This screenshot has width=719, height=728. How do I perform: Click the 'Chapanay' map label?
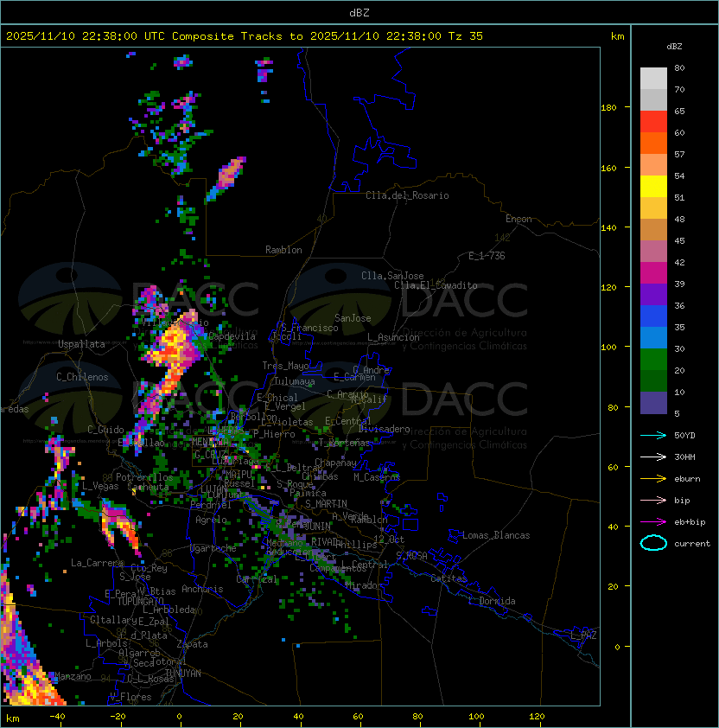[x=335, y=463]
